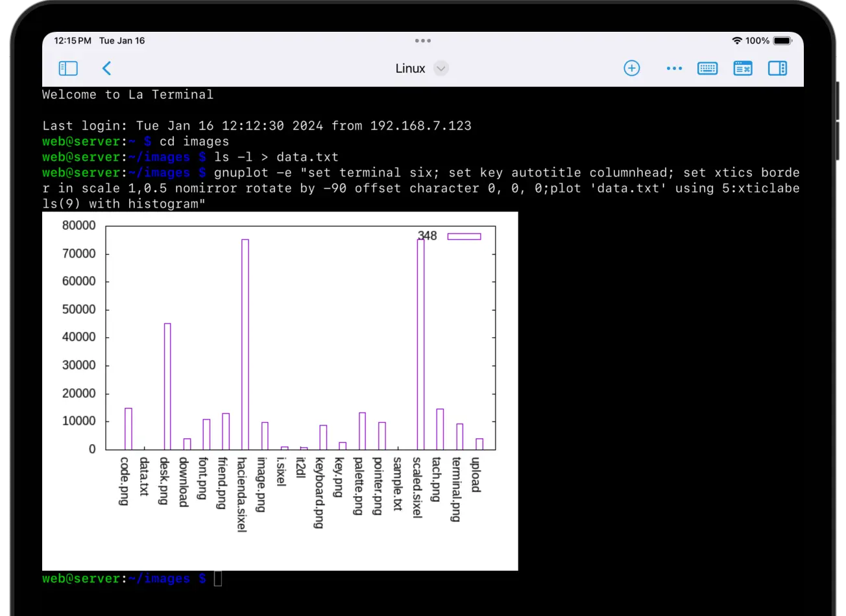
Task: Open the toolbar more options ellipsis
Action: tap(674, 68)
